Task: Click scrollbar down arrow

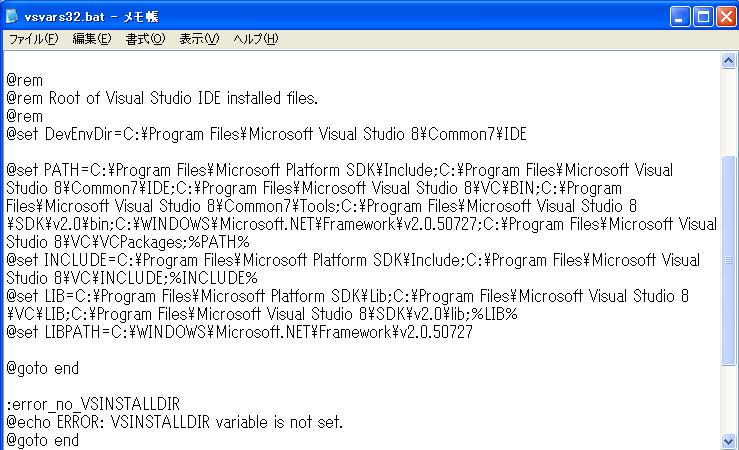Action: [728, 441]
